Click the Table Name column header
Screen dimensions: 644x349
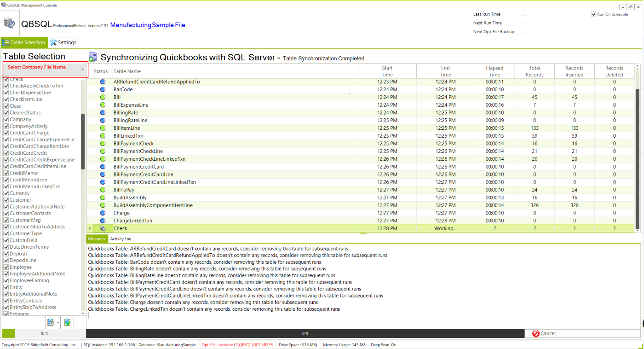[235, 71]
